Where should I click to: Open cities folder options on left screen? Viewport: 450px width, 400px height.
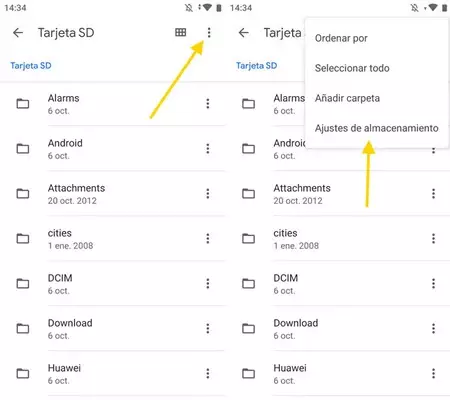[x=208, y=238]
